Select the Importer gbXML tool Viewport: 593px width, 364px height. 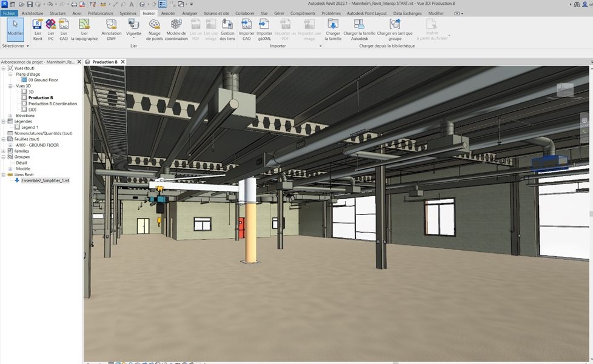[x=264, y=30]
